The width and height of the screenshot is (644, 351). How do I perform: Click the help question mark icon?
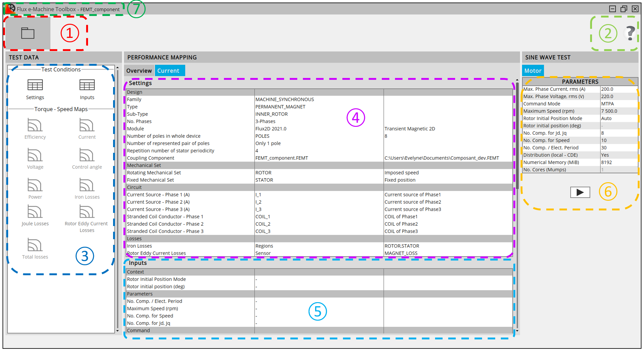(x=630, y=33)
